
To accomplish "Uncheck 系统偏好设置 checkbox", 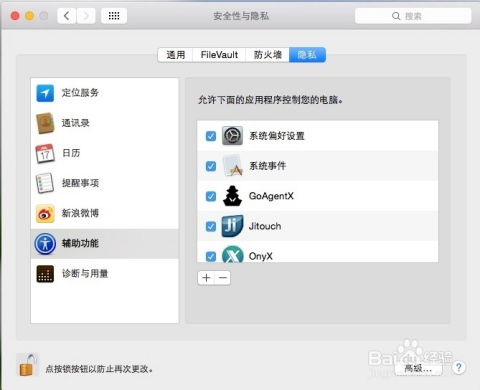I will click(x=211, y=136).
